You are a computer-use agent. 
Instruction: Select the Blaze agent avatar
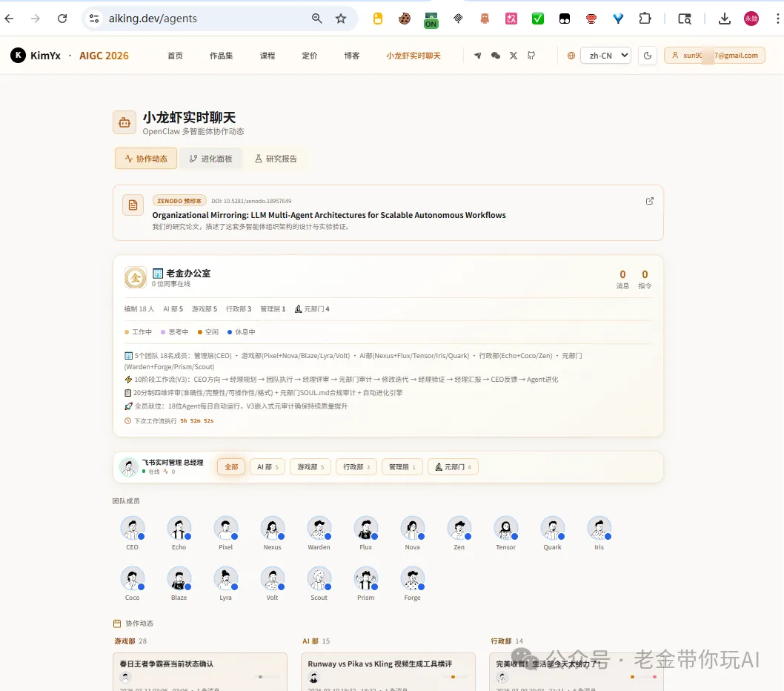click(179, 579)
